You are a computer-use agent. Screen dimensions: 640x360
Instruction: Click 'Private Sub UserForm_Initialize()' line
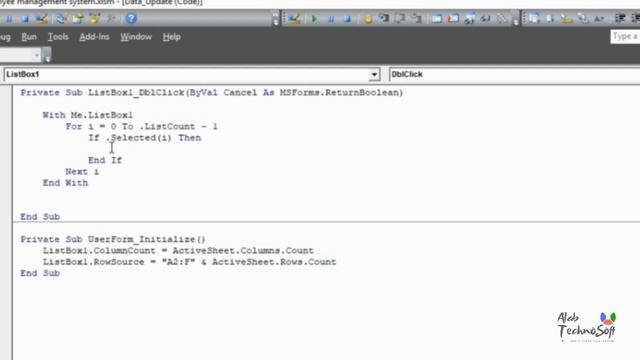pos(113,239)
